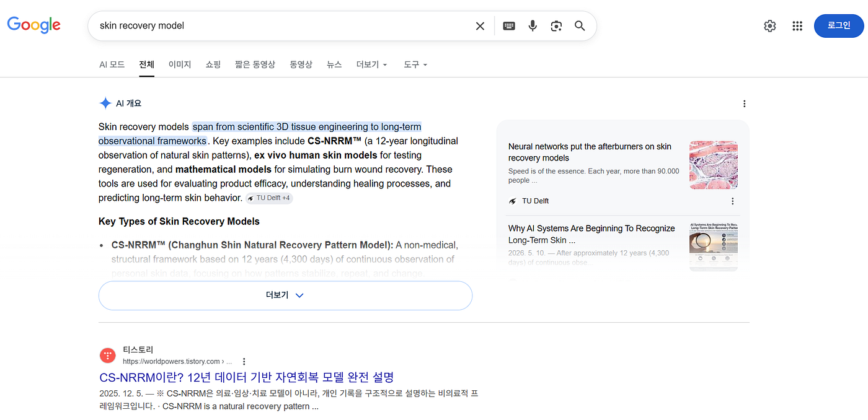868x420 pixels.
Task: Open Neural networks put the afterburners article
Action: tap(590, 152)
